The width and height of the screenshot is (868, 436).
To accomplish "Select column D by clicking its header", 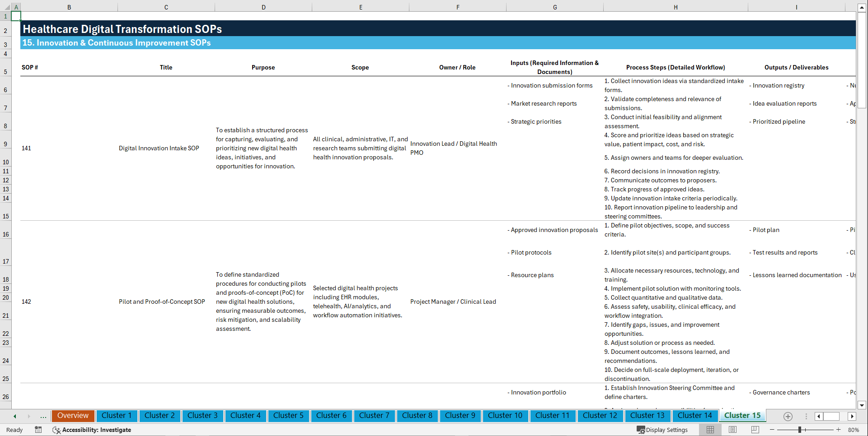I will pos(263,7).
